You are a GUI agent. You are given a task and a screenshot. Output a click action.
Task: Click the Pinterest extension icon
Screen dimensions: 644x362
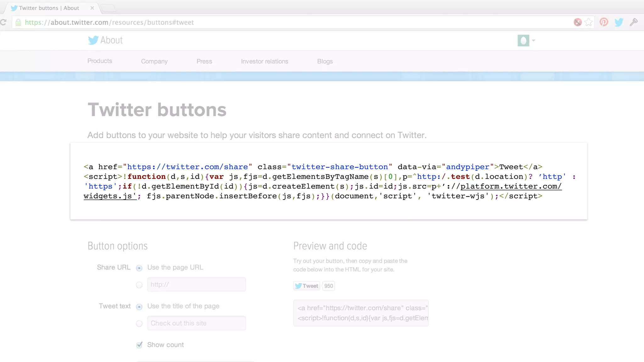point(604,22)
